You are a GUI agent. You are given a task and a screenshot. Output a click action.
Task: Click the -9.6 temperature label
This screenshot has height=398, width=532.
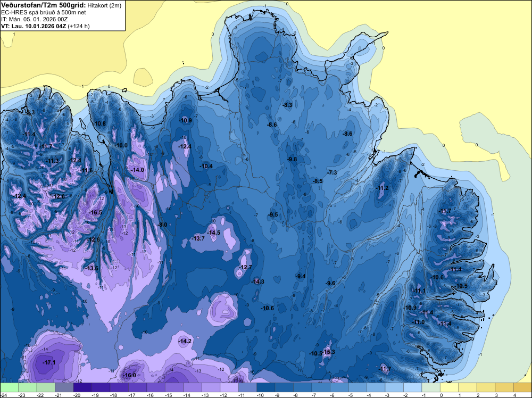pos(330,283)
